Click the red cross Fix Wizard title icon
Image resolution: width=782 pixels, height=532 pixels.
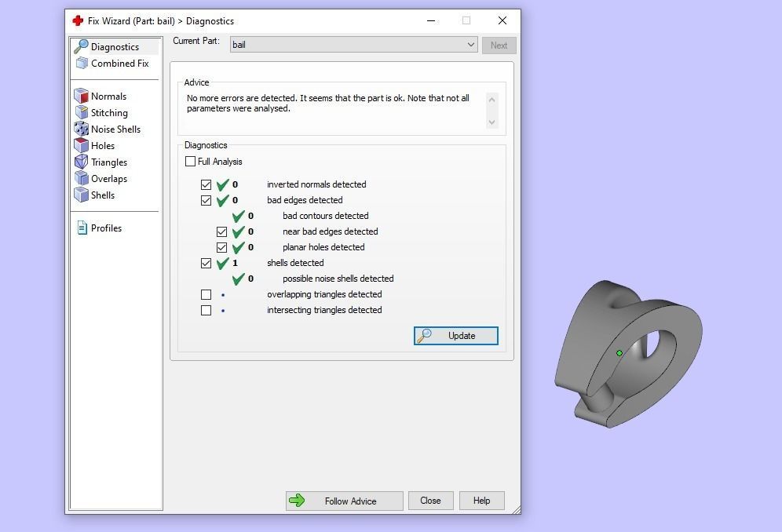78,20
